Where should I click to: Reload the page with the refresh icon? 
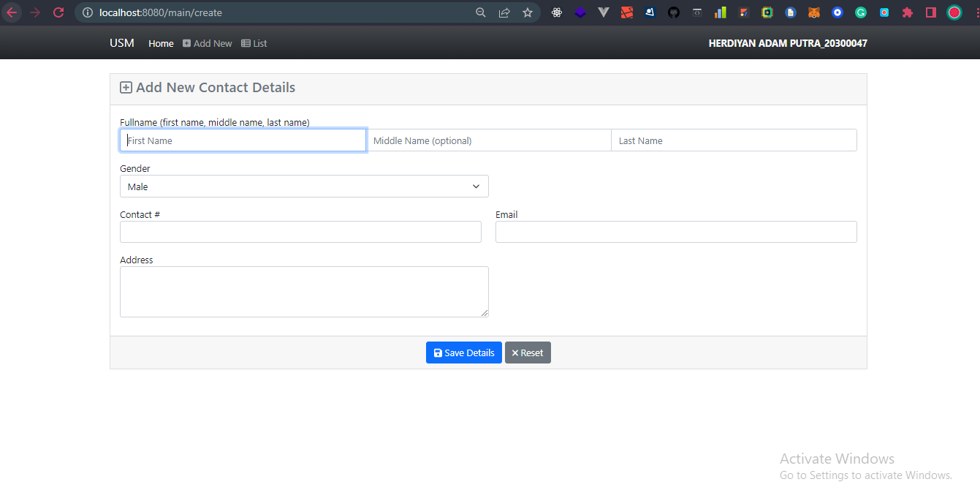(x=58, y=12)
